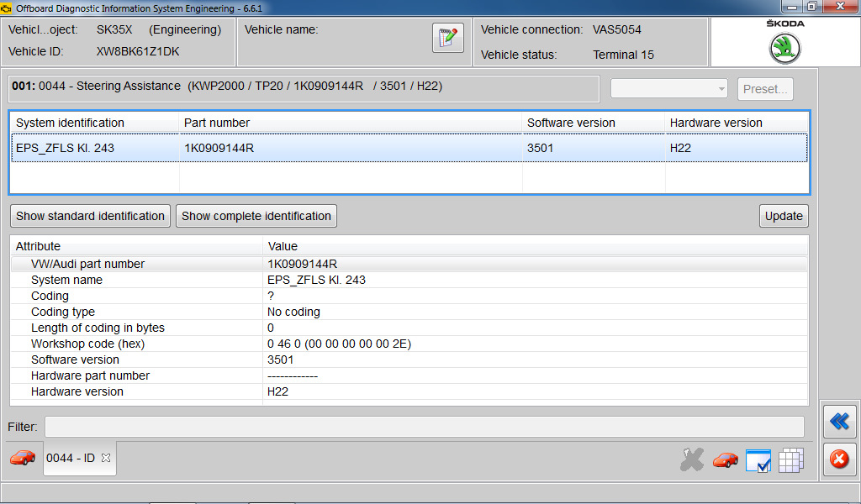
Task: Click the red car vehicle icon bottom left
Action: 23,458
